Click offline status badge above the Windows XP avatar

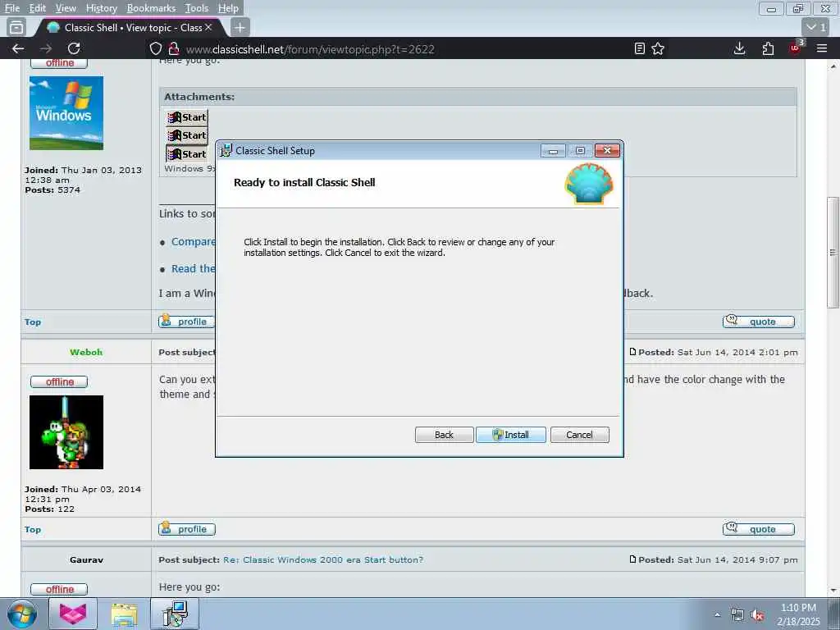(x=59, y=62)
